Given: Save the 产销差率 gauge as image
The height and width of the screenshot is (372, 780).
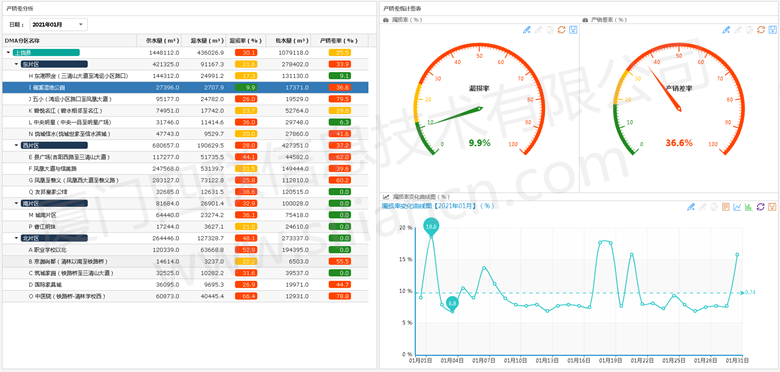Looking at the screenshot, I should click(772, 30).
